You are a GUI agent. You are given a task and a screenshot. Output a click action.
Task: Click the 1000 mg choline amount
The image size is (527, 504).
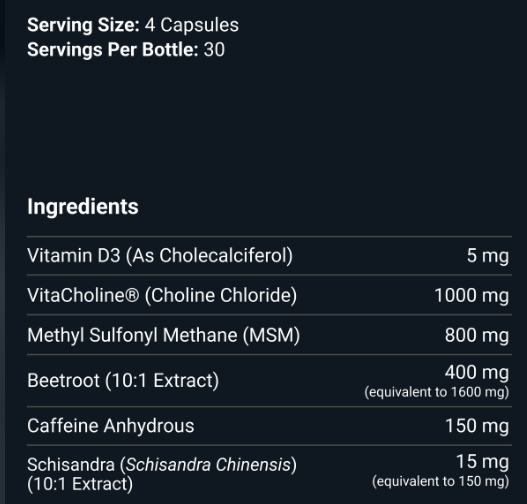[x=472, y=296]
